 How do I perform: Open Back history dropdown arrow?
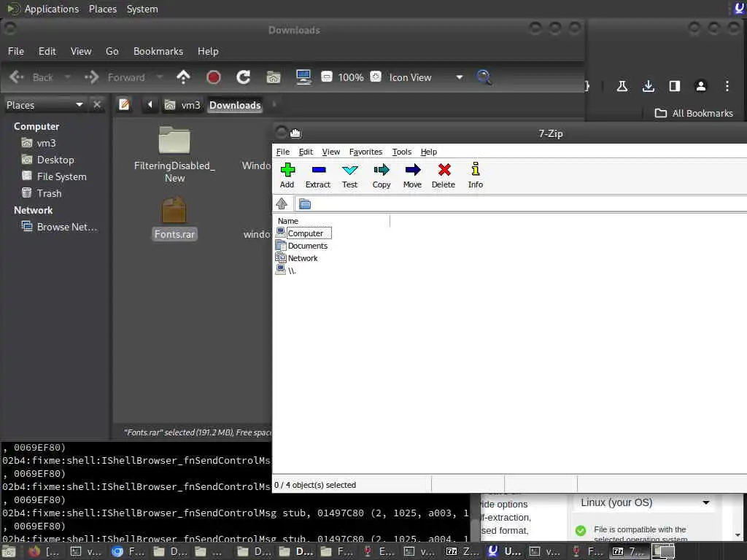pyautogui.click(x=67, y=77)
